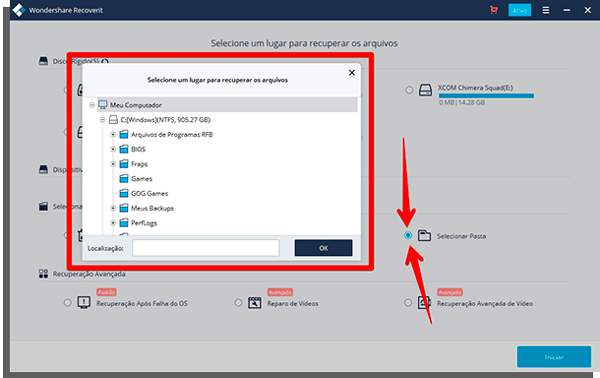Viewport: 600px width, 378px height.
Task: Select the text 'PerfLogs'
Action: pyautogui.click(x=144, y=223)
